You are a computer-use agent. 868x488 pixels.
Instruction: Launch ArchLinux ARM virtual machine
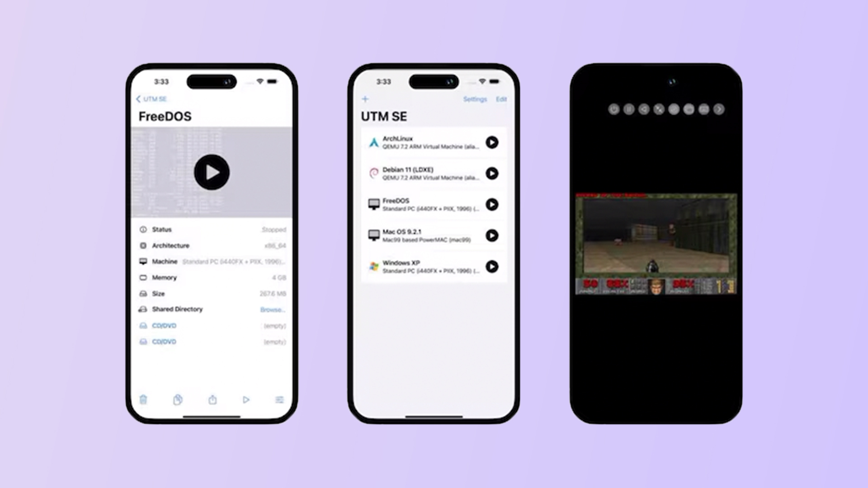click(x=492, y=142)
